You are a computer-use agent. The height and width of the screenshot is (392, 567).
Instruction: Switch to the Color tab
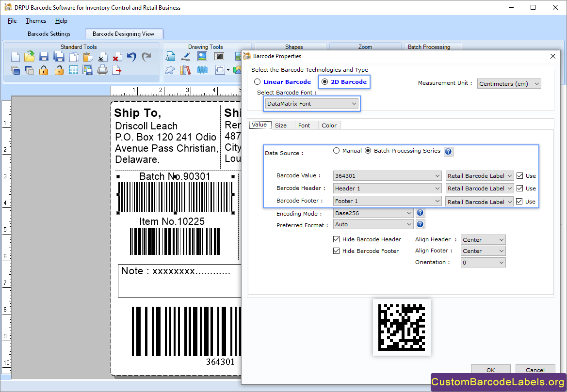[329, 125]
